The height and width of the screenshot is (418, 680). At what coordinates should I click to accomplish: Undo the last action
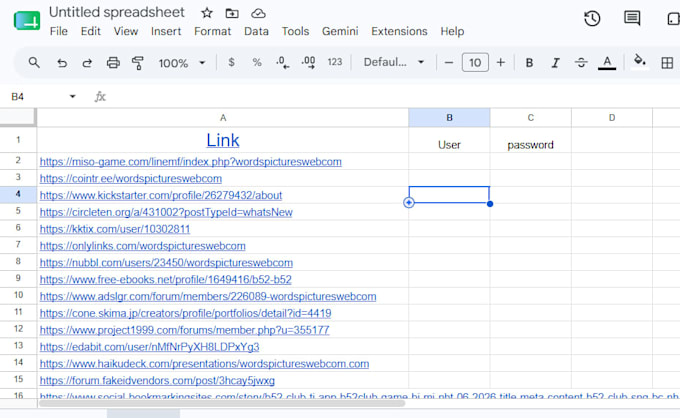click(62, 63)
